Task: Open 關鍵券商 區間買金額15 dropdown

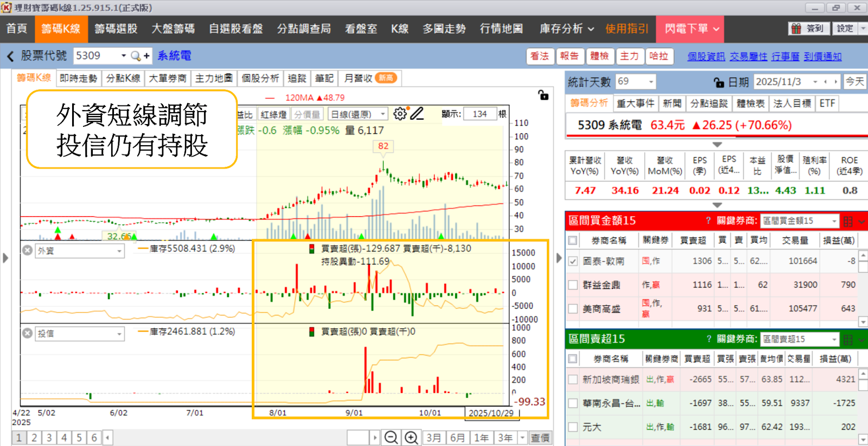Action: click(834, 221)
